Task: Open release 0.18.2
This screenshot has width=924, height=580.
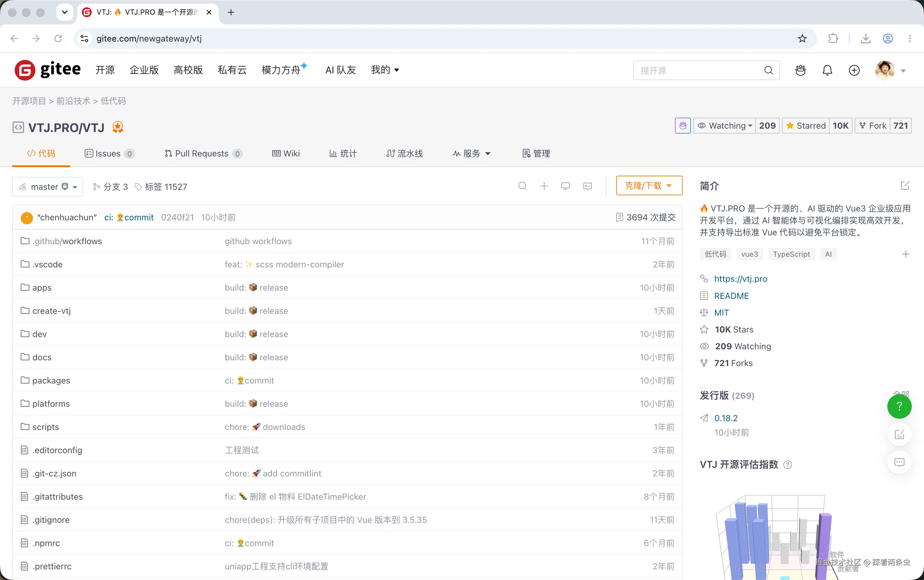Action: pyautogui.click(x=726, y=418)
